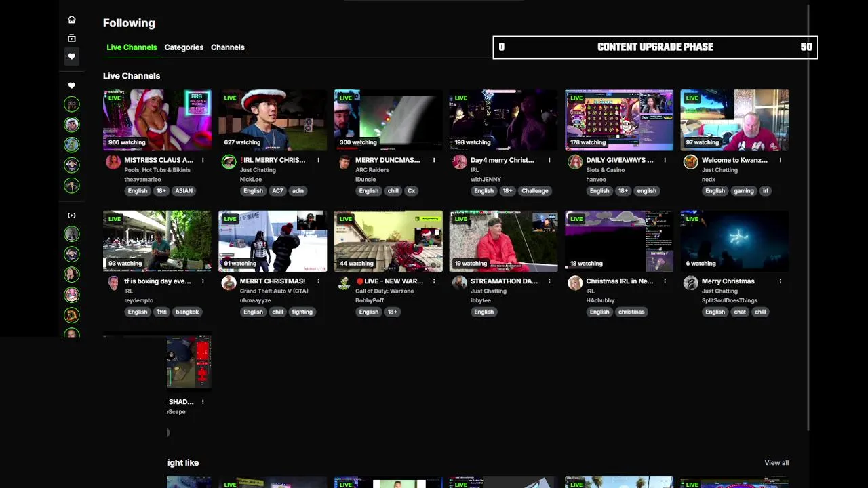
Task: Select the adin tag on NickLee card
Action: (x=298, y=191)
